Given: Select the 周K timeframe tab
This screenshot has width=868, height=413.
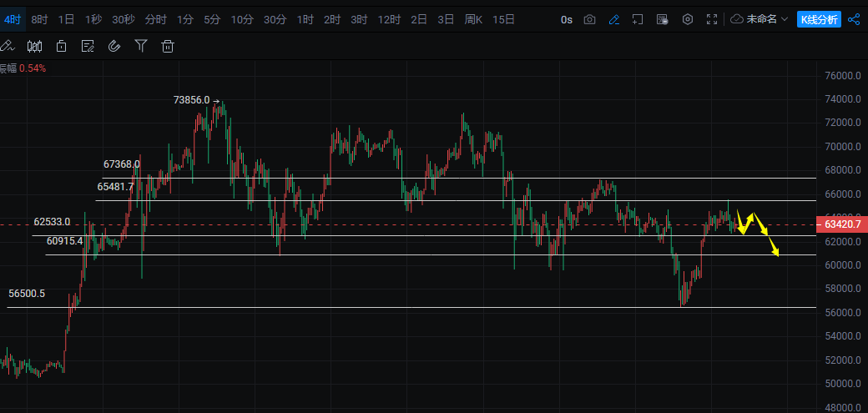Looking at the screenshot, I should 473,19.
